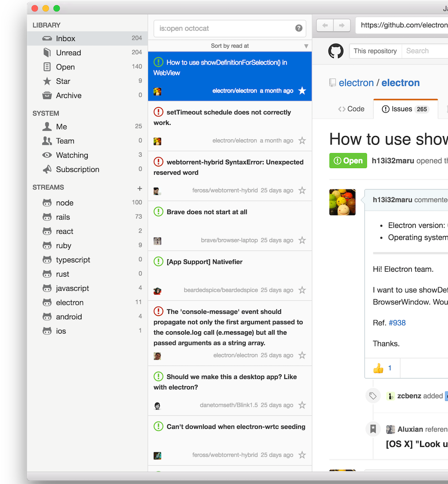The height and width of the screenshot is (484, 448).
Task: Open the setTimeout schedule issue
Action: tap(230, 126)
